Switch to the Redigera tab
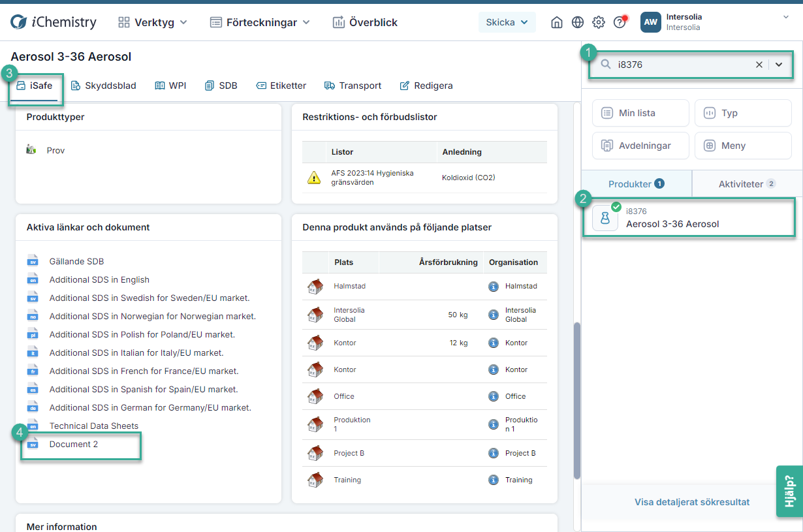Screen dimensions: 803x532 426,86
